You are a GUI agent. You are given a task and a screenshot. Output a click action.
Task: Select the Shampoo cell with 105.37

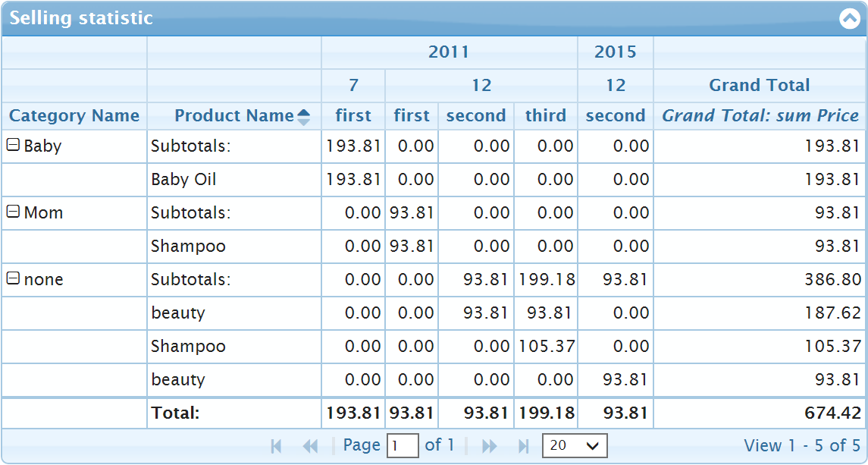[x=234, y=347]
